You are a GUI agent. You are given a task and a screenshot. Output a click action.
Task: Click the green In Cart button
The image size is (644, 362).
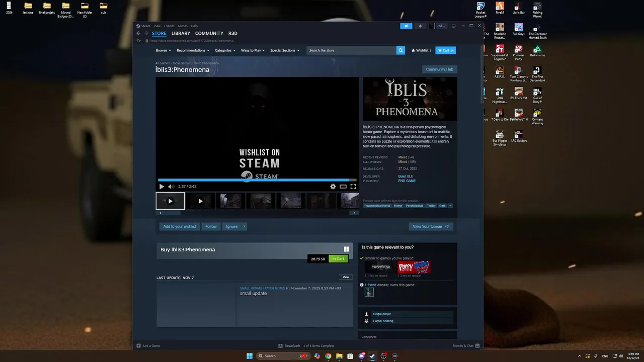[x=338, y=259]
